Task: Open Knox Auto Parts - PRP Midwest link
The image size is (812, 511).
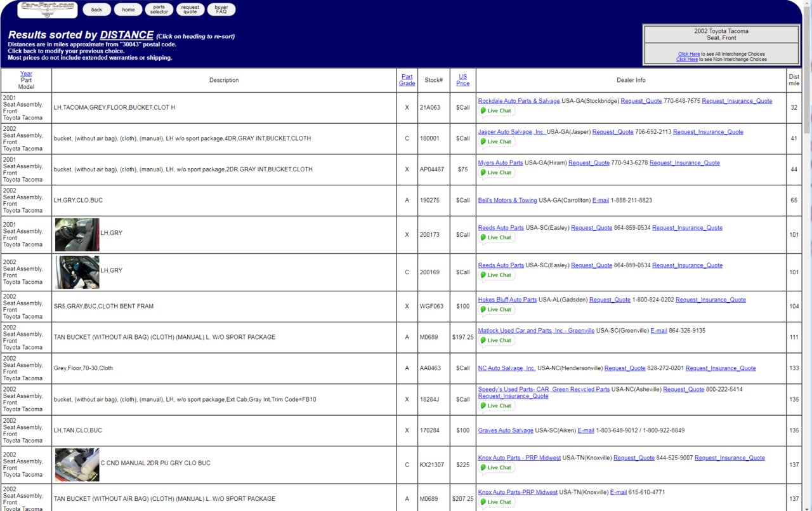Action: click(x=520, y=458)
